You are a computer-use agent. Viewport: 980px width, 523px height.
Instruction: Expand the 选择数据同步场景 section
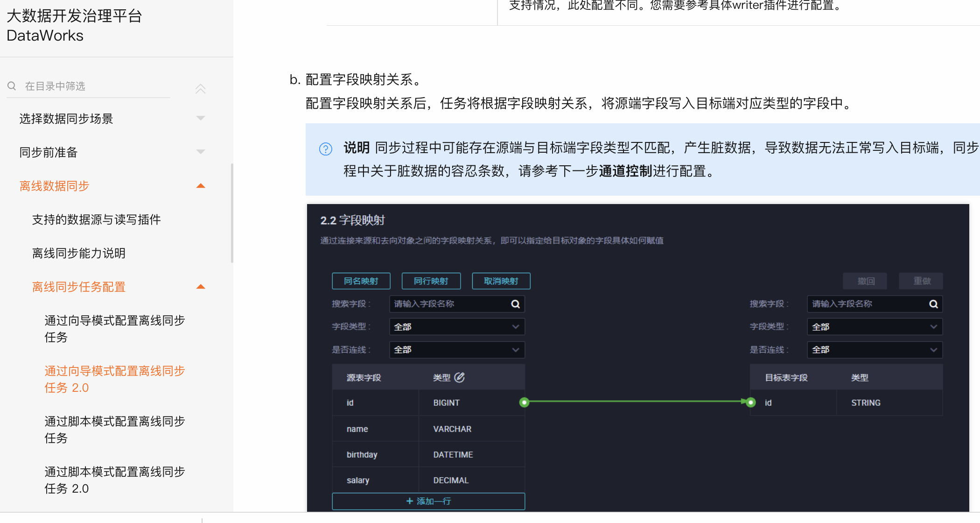click(201, 118)
